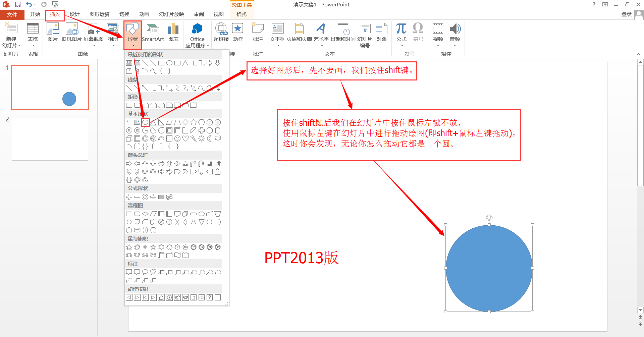The height and width of the screenshot is (337, 644).
Task: Select slide 1 thumbnail
Action: coord(50,88)
